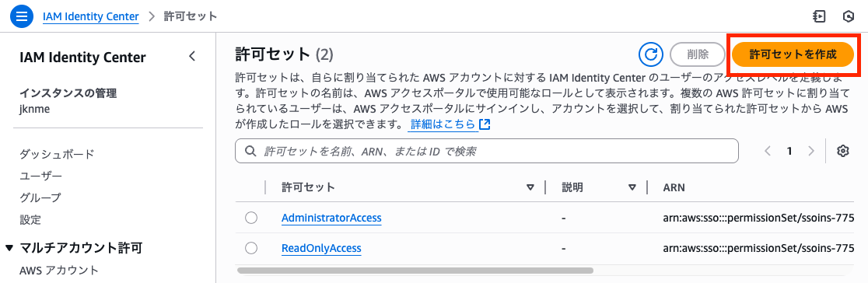Select the ReadOnlyAccess radio button
Viewport: 868px width, 283px height.
(251, 248)
